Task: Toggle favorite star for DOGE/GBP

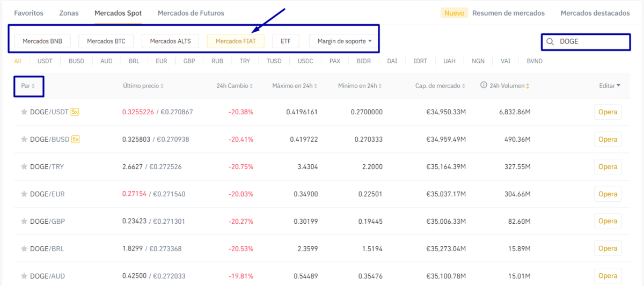Action: (24, 221)
